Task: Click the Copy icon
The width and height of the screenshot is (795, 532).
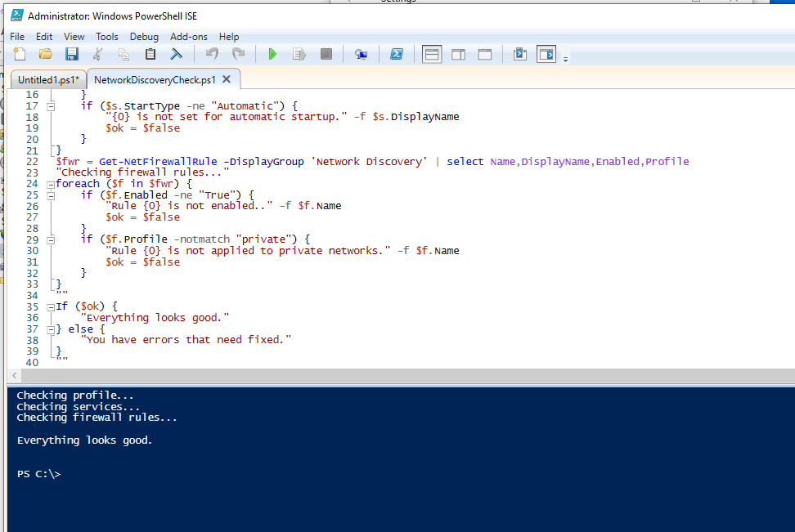Action: tap(124, 54)
